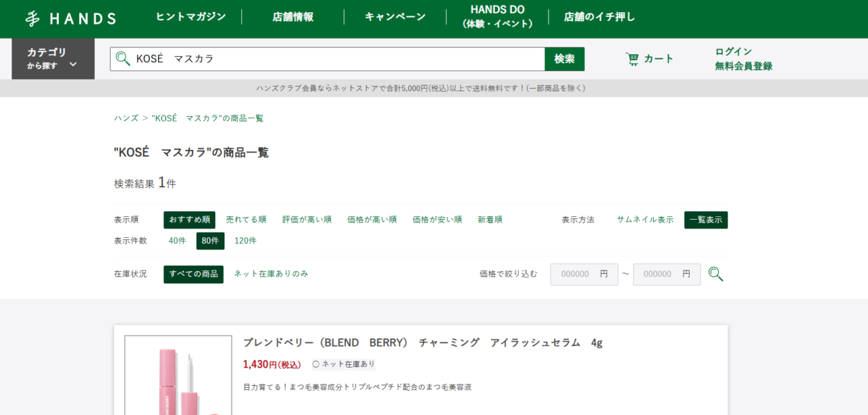
Task: Sort by 価格が安い順
Action: coord(437,220)
